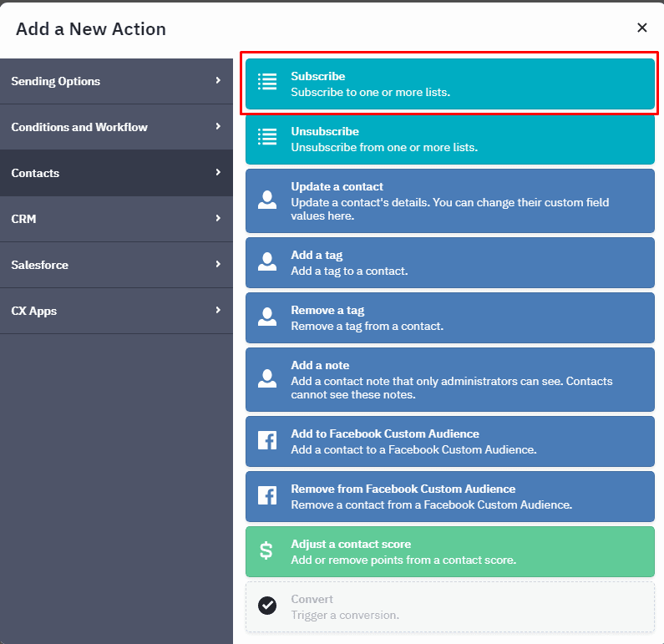The image size is (664, 644).
Task: Click the chevron next to CX Apps
Action: 218,310
